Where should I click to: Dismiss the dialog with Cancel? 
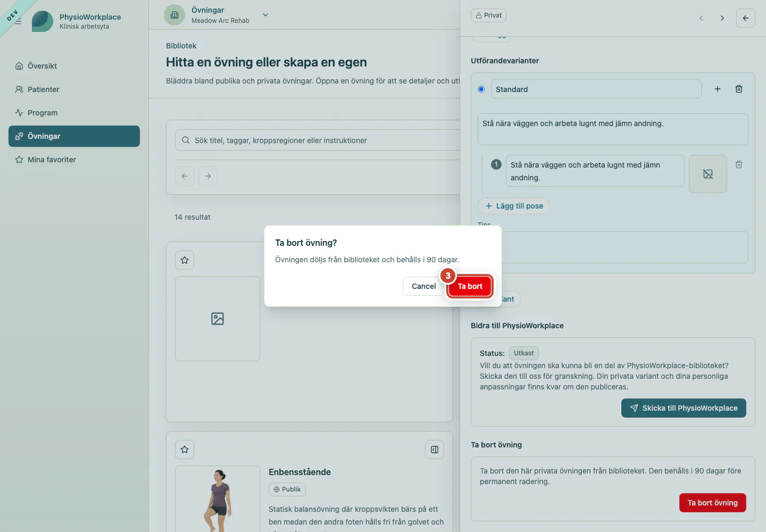pyautogui.click(x=423, y=286)
